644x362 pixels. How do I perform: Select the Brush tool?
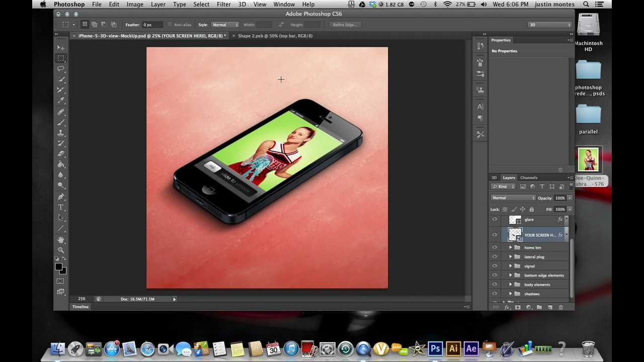pyautogui.click(x=61, y=122)
